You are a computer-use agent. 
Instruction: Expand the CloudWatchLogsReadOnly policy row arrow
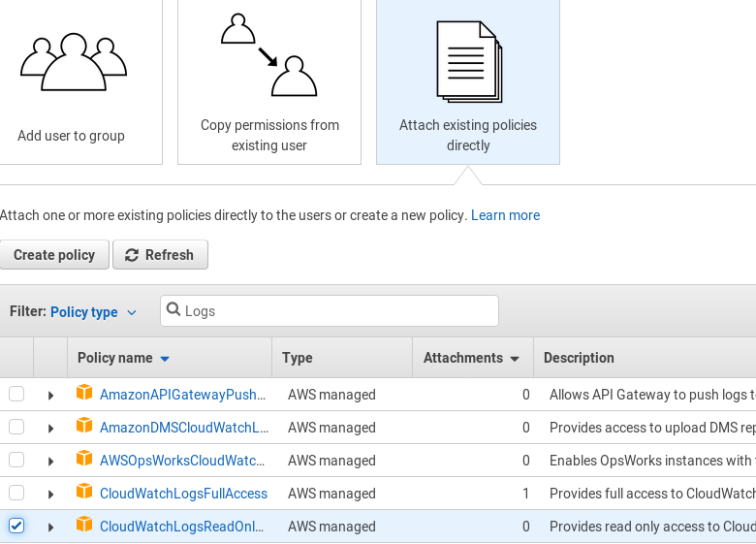[x=50, y=527]
